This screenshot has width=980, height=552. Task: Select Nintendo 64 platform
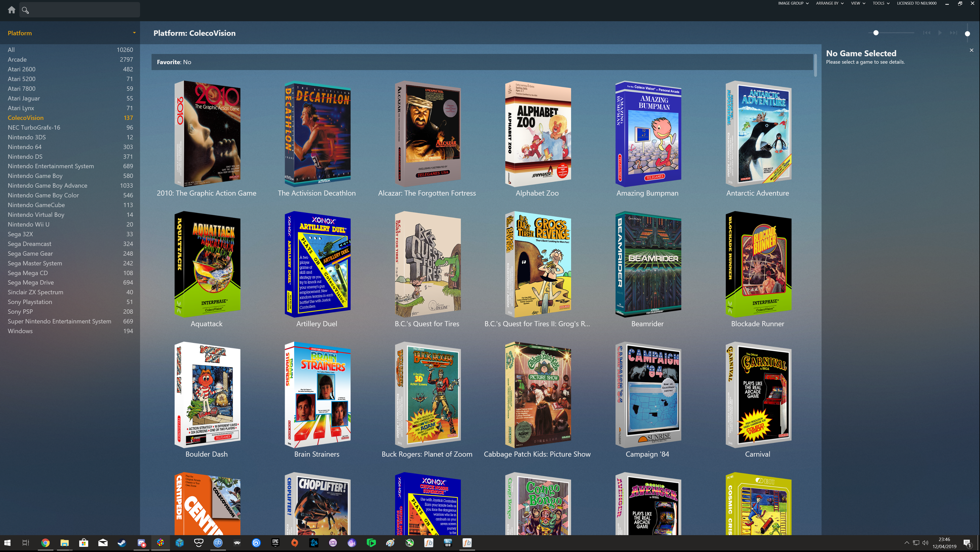(x=70, y=147)
